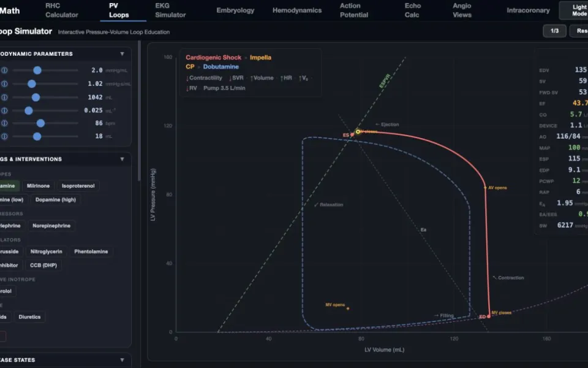Adjust the 2.0 mmHg/mL parameter slider
The image size is (588, 368).
45,70
